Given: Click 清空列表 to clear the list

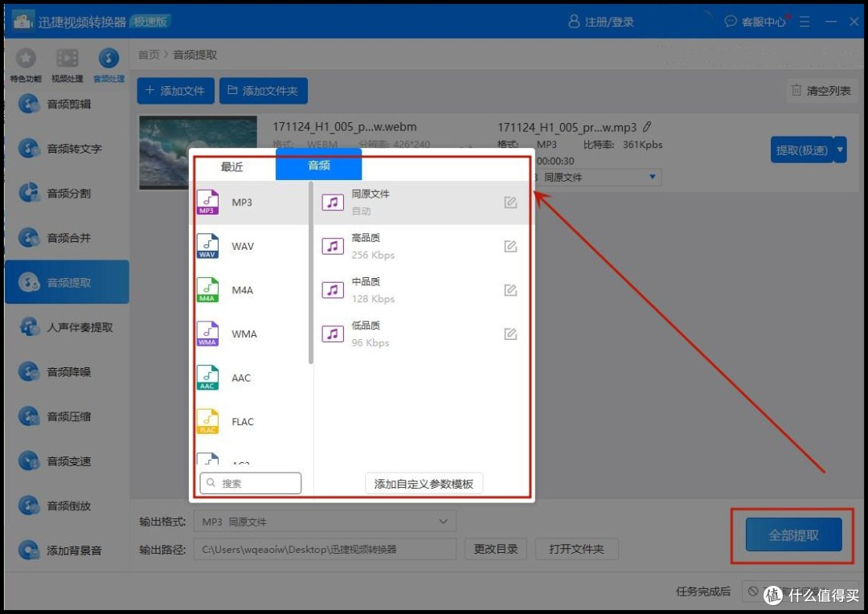Looking at the screenshot, I should point(821,91).
